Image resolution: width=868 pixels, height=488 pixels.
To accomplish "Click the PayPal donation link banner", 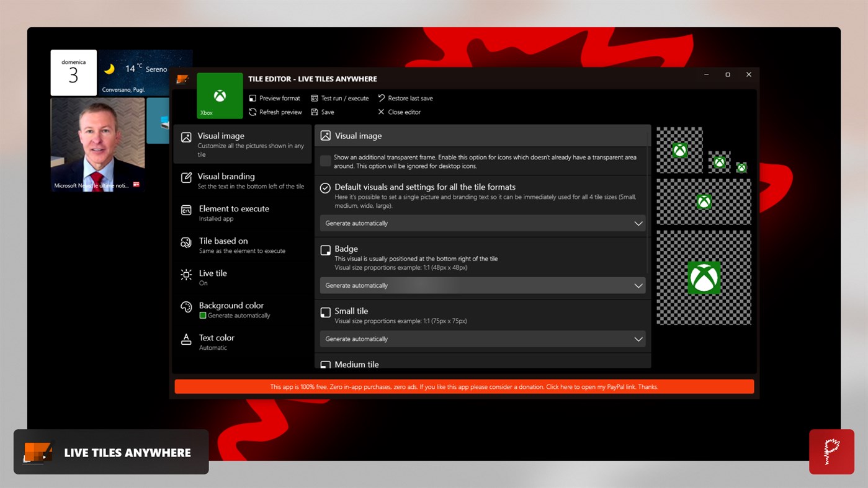I will [x=464, y=386].
